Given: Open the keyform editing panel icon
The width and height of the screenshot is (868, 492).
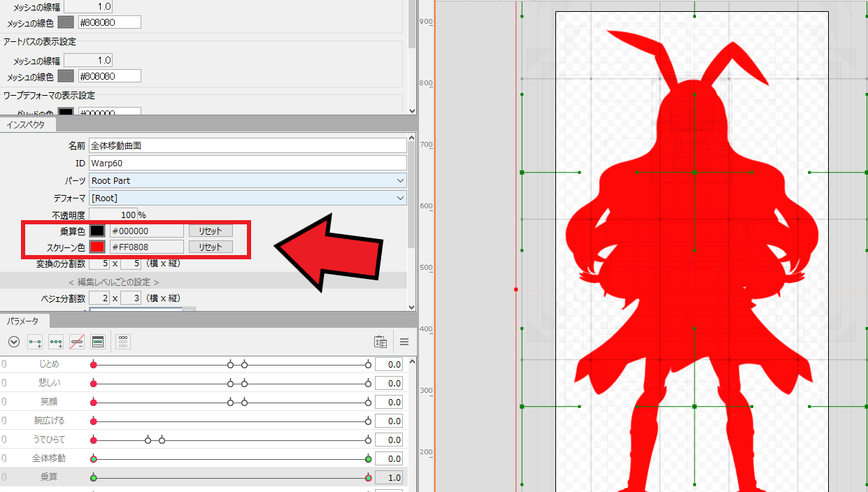Looking at the screenshot, I should point(97,341).
